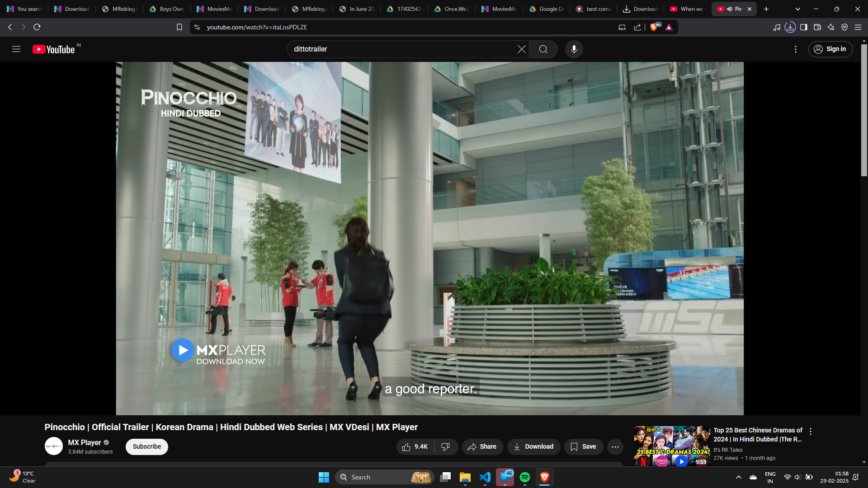868x488 pixels.
Task: Open File Explorer from the taskbar
Action: [465, 477]
